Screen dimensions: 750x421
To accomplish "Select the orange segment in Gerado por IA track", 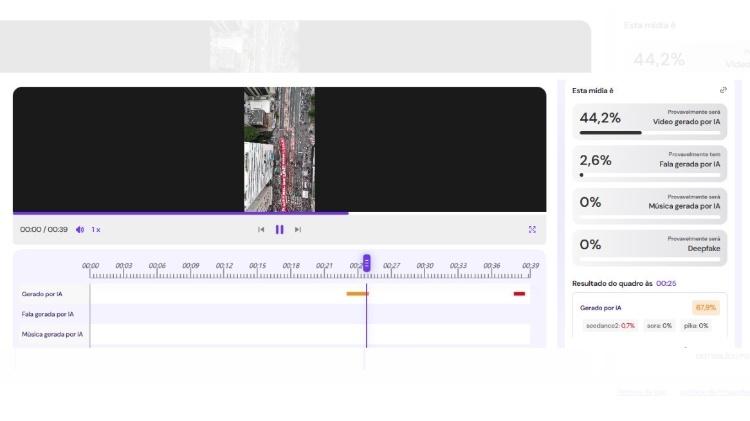I will (358, 294).
